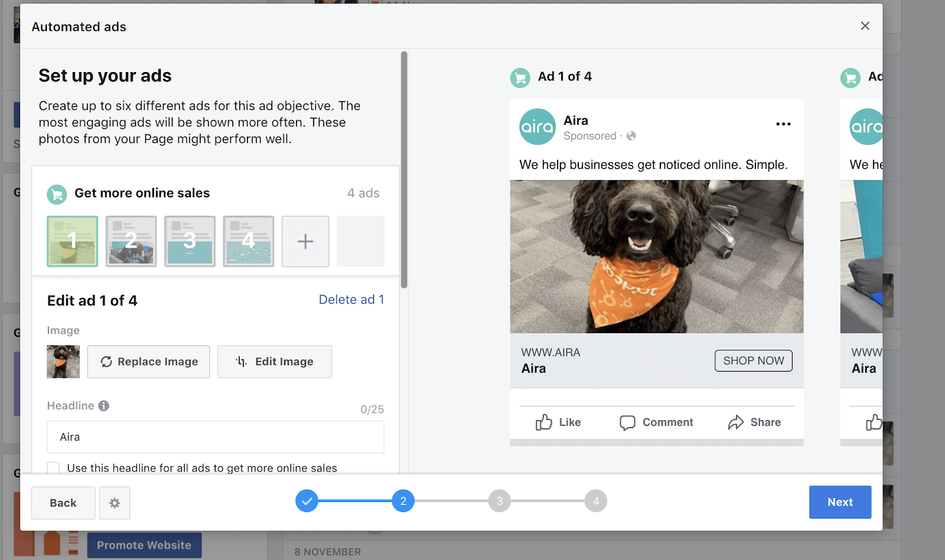
Task: Click the Headline text field containing Aira
Action: click(x=216, y=437)
